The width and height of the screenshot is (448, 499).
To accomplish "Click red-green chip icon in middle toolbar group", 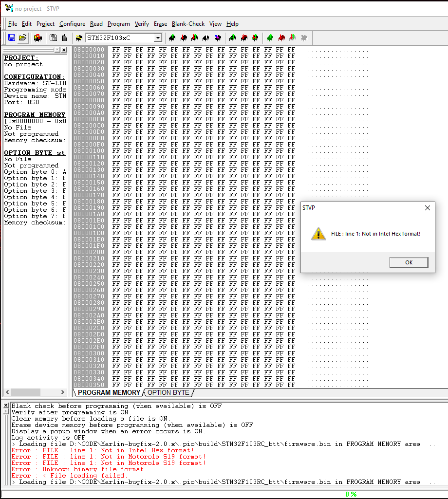I will coord(255,38).
